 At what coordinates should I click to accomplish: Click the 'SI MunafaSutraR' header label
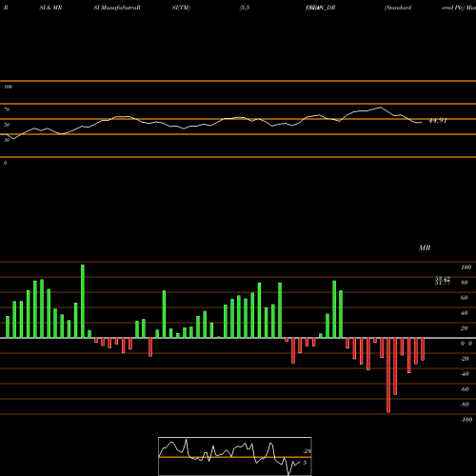pos(117,8)
